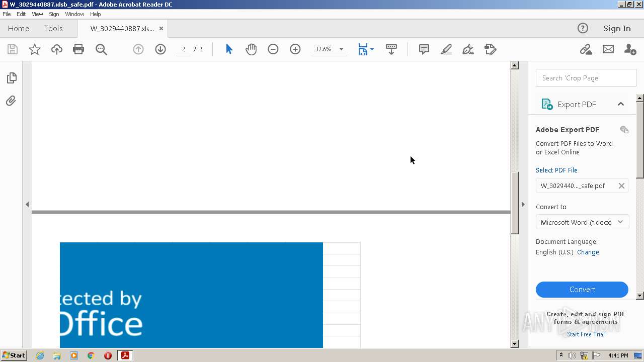Show hidden tray icons arrow
Viewport: 644px width, 362px height.
(561, 355)
